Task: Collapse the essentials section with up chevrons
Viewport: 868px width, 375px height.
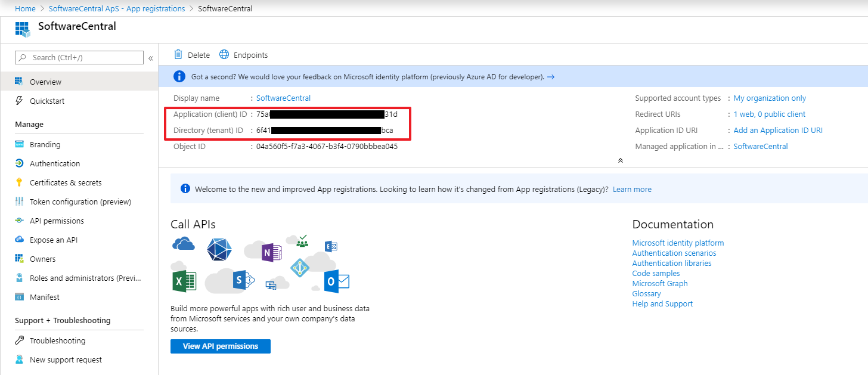Action: (x=620, y=160)
